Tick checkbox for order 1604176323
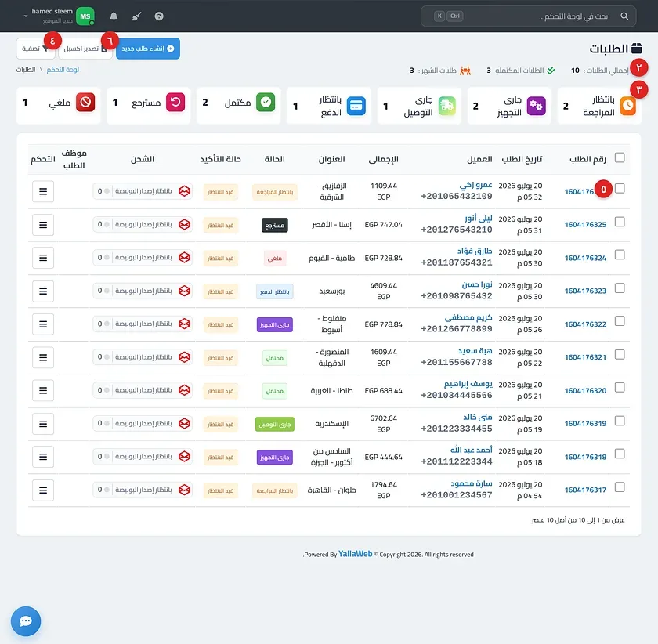 [x=620, y=288]
